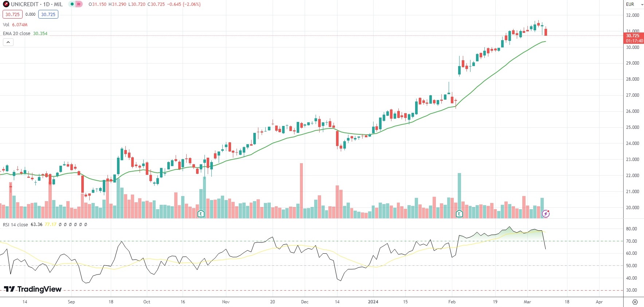Click the 80.00 RSI scale label

(631, 229)
